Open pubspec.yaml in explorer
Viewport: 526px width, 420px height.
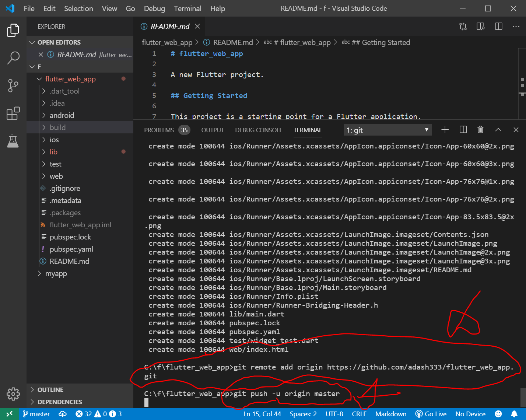coord(71,249)
